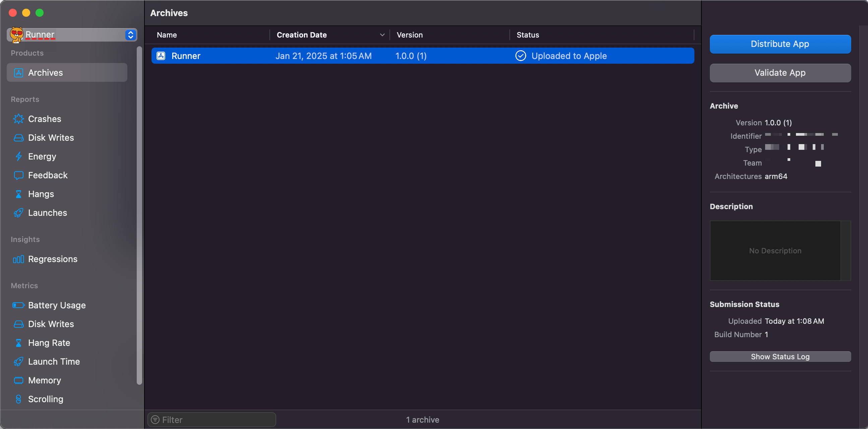
Task: Open Disk Writes under Reports
Action: (x=51, y=138)
